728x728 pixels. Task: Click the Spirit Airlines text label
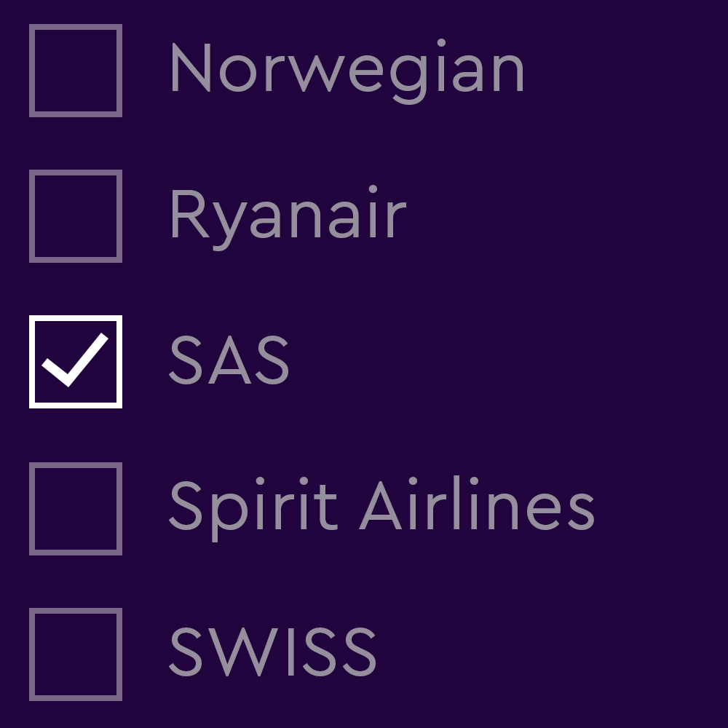pyautogui.click(x=381, y=508)
